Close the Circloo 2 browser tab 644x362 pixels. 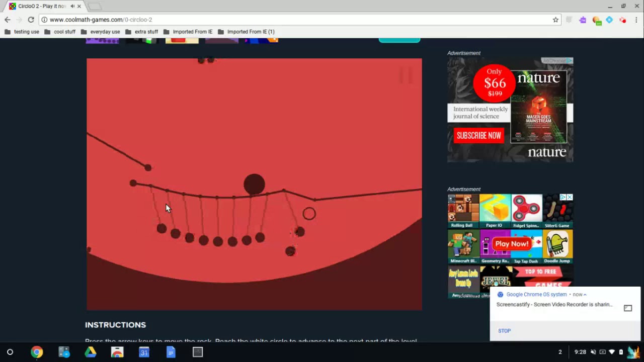[79, 6]
